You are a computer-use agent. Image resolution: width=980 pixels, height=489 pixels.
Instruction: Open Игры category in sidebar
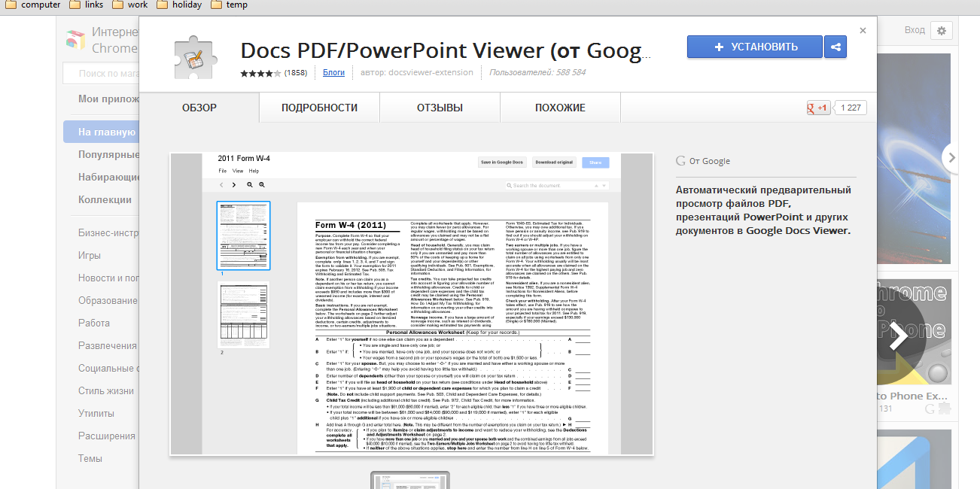tap(89, 255)
